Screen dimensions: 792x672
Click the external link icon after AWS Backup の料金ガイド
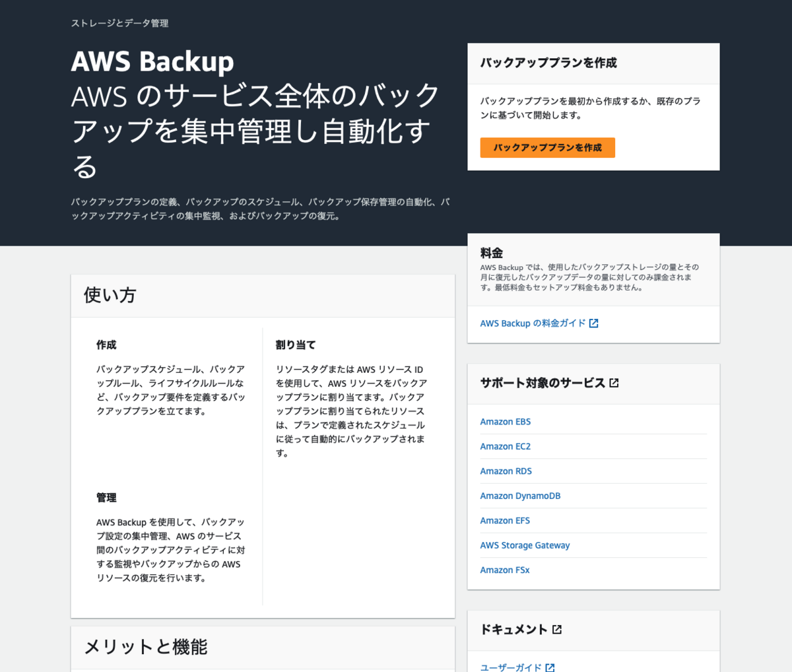593,323
